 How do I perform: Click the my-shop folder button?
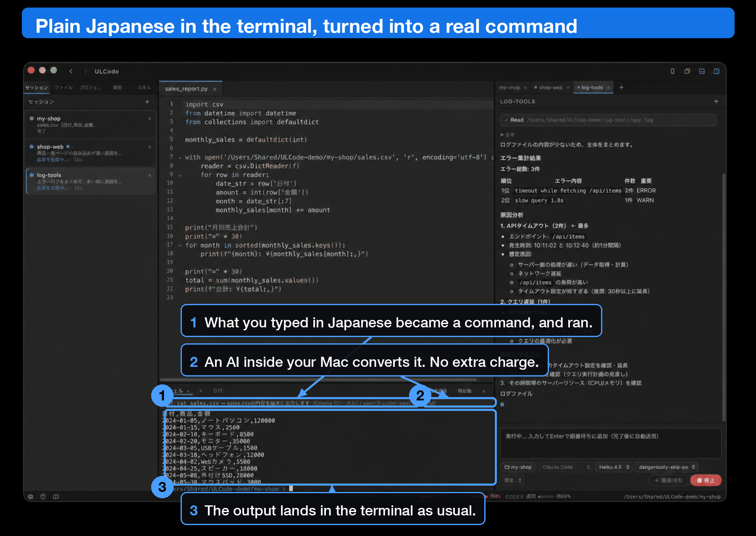(x=518, y=467)
